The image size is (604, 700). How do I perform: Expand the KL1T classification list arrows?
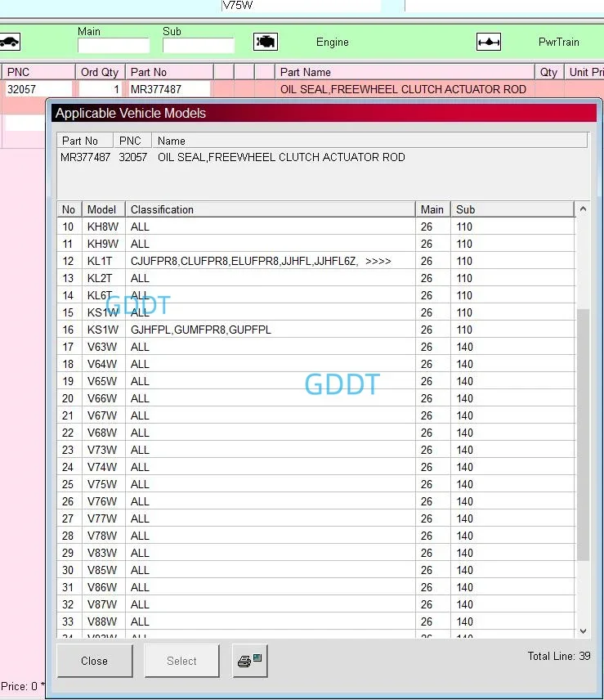(x=378, y=261)
